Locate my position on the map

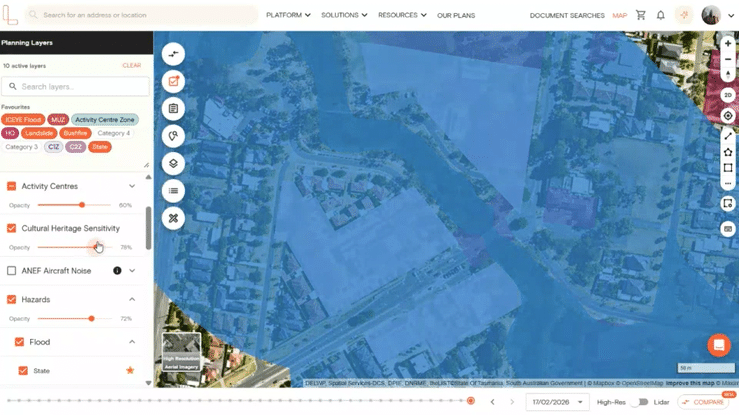pos(728,115)
